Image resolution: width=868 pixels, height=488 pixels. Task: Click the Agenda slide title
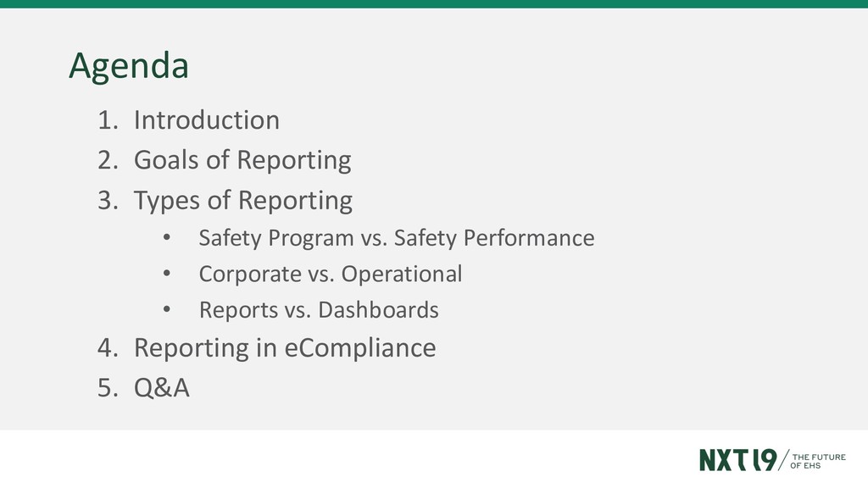pos(129,66)
